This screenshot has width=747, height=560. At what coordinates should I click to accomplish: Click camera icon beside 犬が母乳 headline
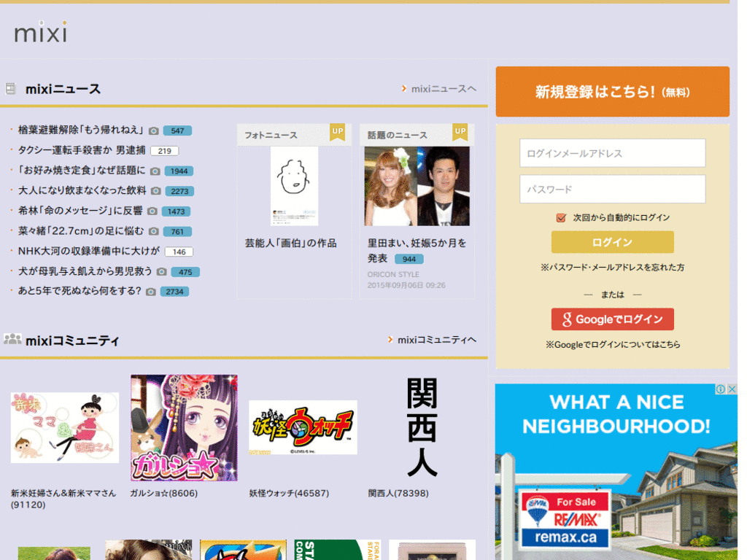click(x=161, y=272)
